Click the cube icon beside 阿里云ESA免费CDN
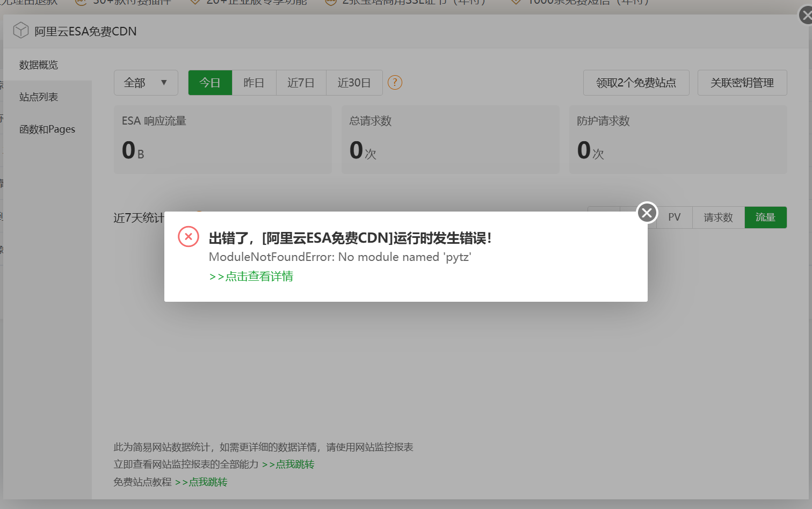The image size is (812, 509). click(21, 31)
